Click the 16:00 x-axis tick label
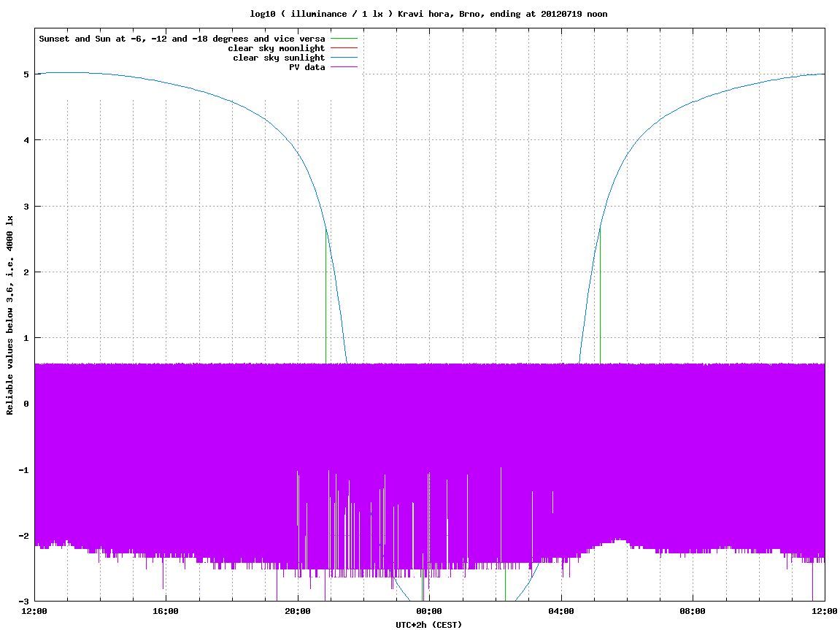The height and width of the screenshot is (630, 840). click(166, 611)
